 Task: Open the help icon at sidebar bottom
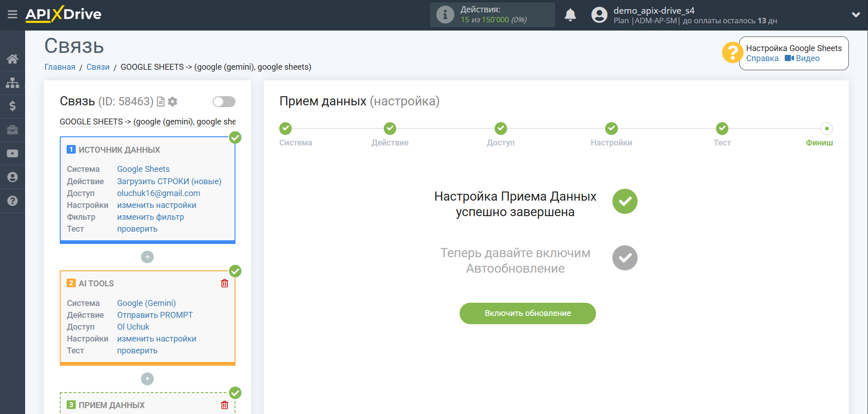click(12, 201)
